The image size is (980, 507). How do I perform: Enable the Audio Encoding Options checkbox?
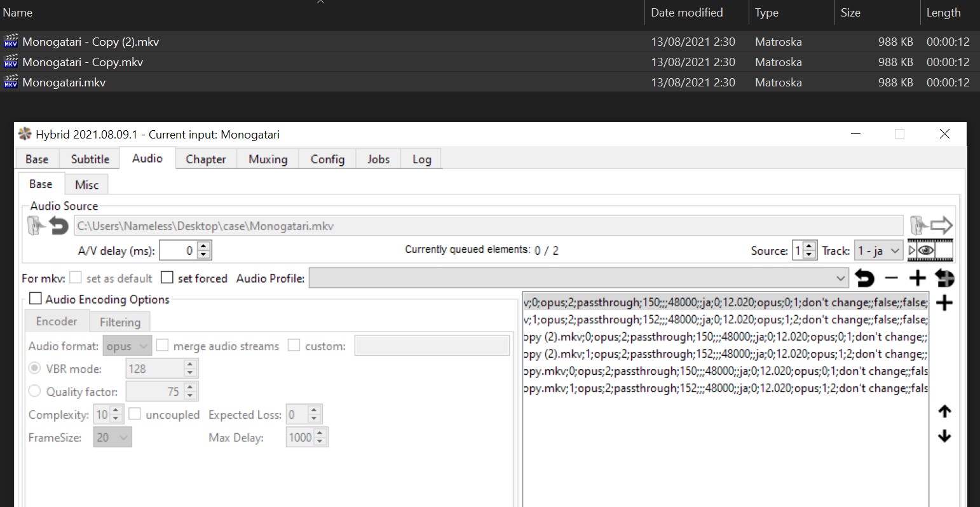coord(36,299)
